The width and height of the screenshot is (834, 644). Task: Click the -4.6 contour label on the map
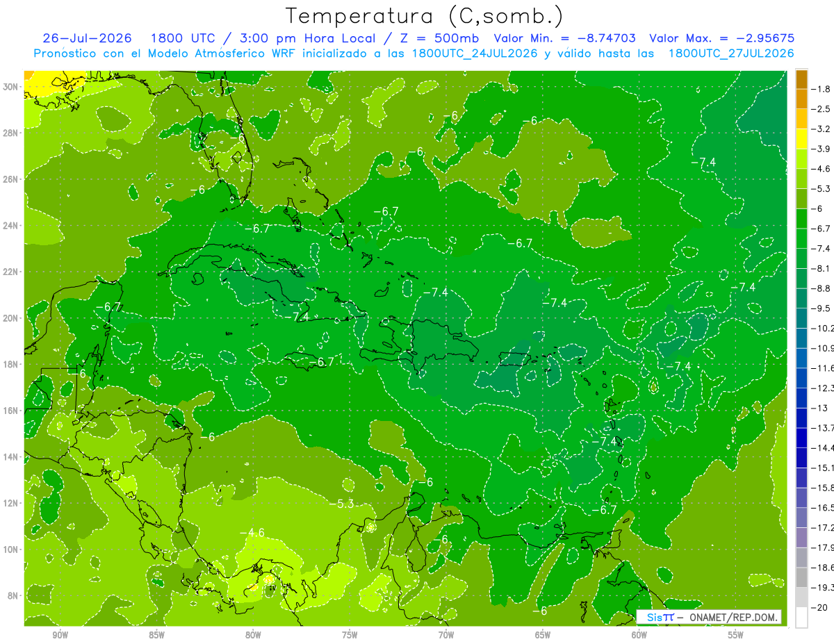point(252,533)
